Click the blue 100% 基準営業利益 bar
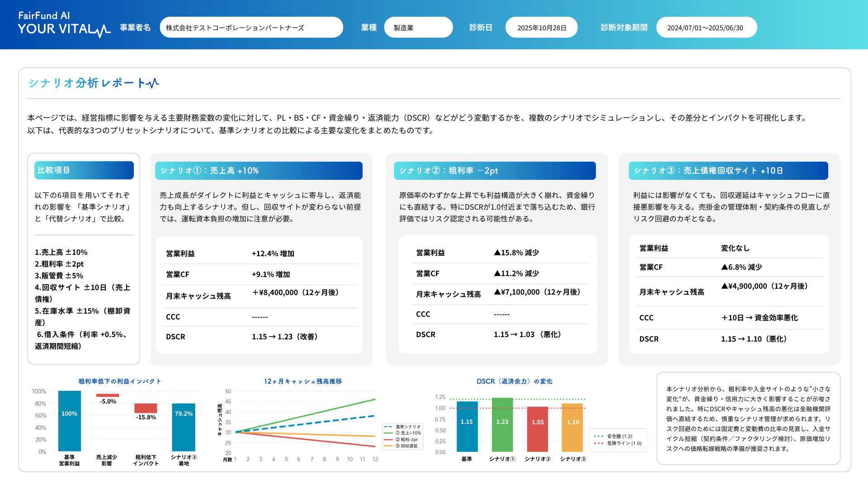This screenshot has width=868, height=488. pyautogui.click(x=69, y=421)
